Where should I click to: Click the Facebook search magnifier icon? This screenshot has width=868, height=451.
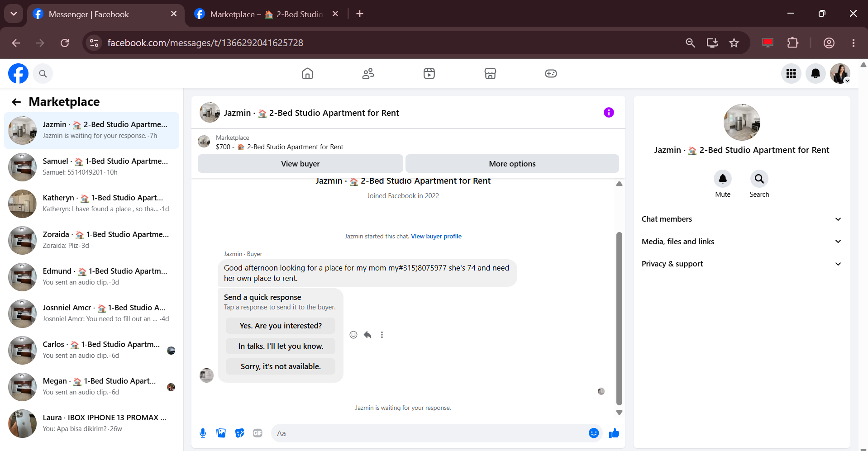click(43, 74)
